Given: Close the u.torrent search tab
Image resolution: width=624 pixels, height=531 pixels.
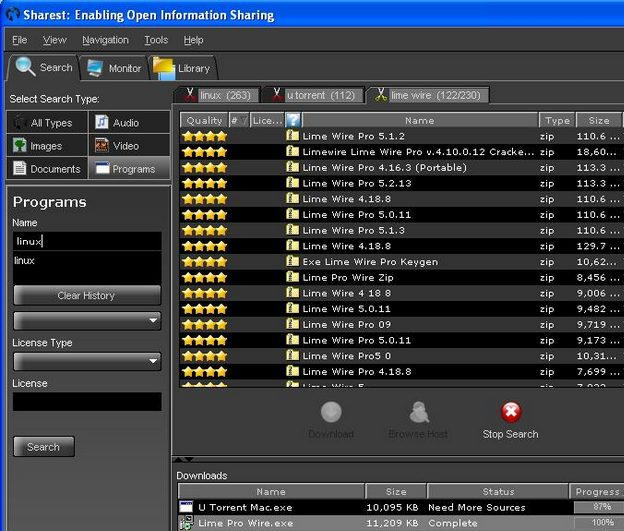Looking at the screenshot, I should click(277, 95).
